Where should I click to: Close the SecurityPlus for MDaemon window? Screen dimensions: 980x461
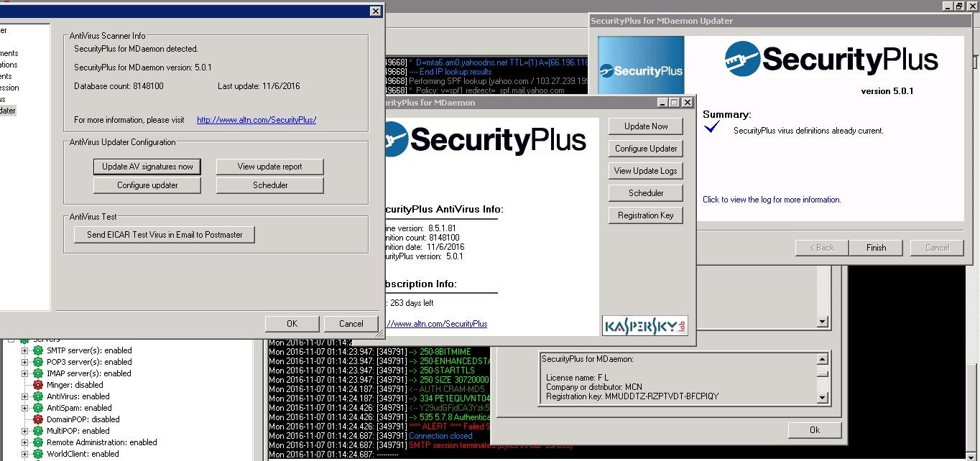click(x=687, y=103)
